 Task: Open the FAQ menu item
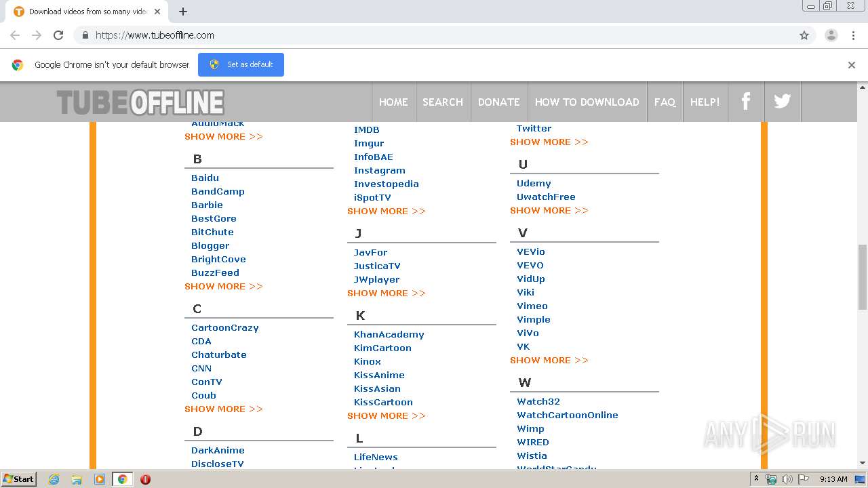665,102
